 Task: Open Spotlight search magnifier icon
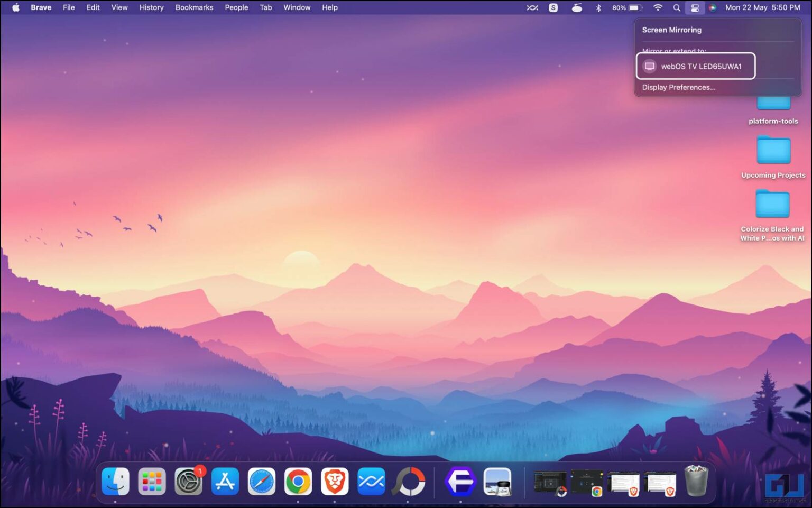point(676,7)
